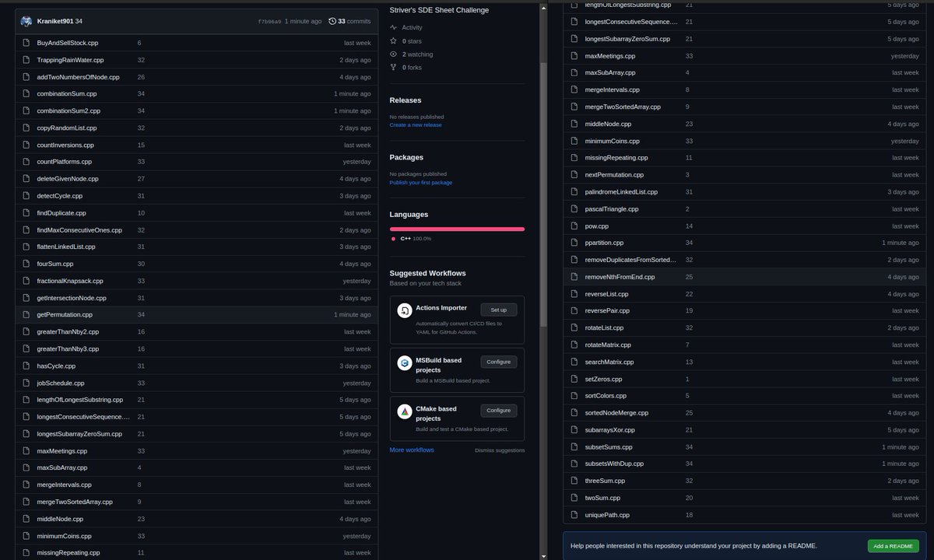Open combinationSum.cpp file
This screenshot has width=934, height=560.
(x=67, y=93)
